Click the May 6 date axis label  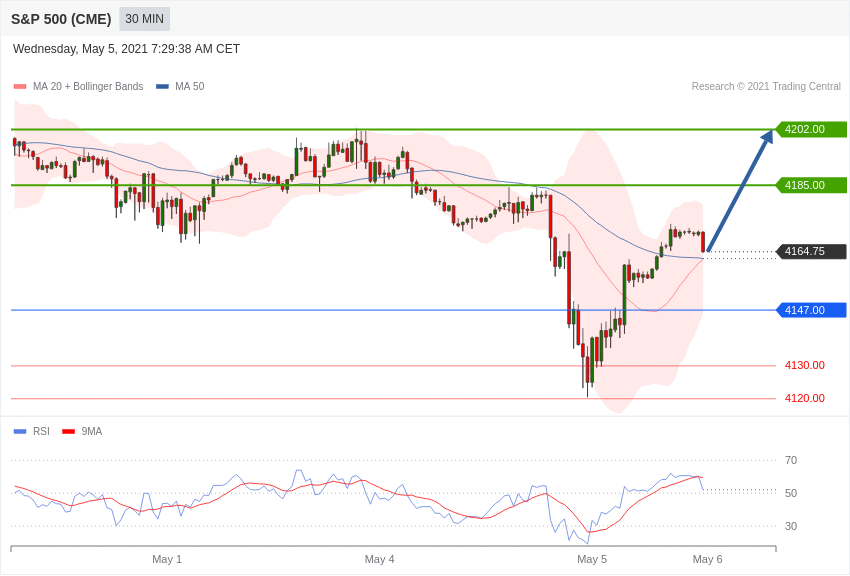707,559
